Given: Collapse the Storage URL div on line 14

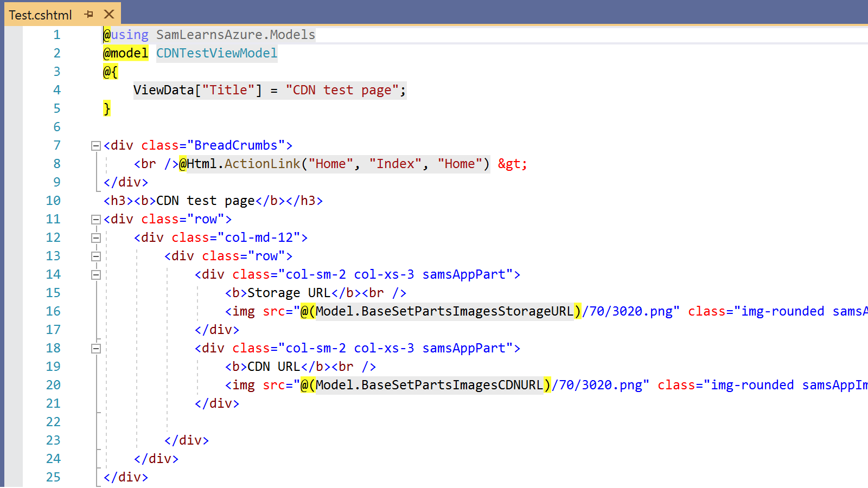Looking at the screenshot, I should tap(96, 275).
